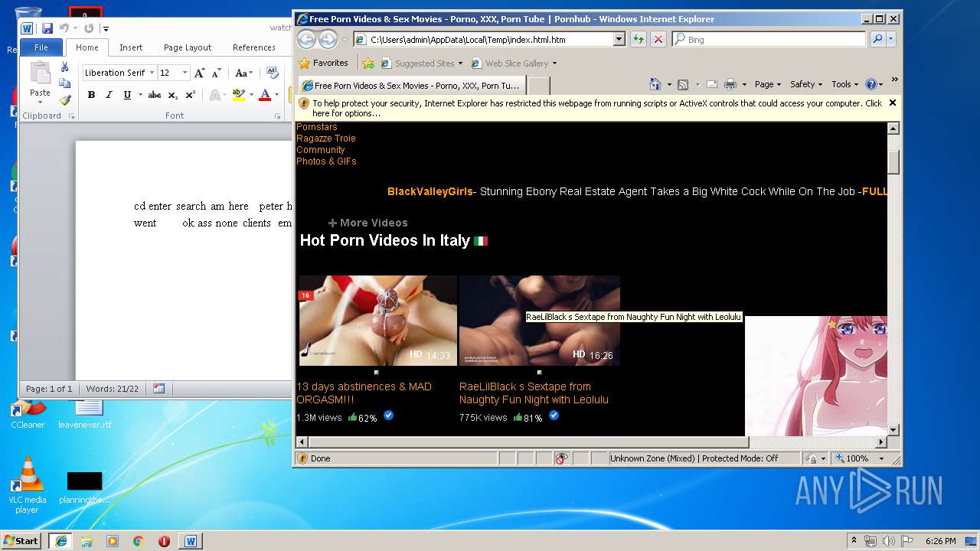Open Favorites panel button in IE
The image size is (980, 551).
[324, 64]
